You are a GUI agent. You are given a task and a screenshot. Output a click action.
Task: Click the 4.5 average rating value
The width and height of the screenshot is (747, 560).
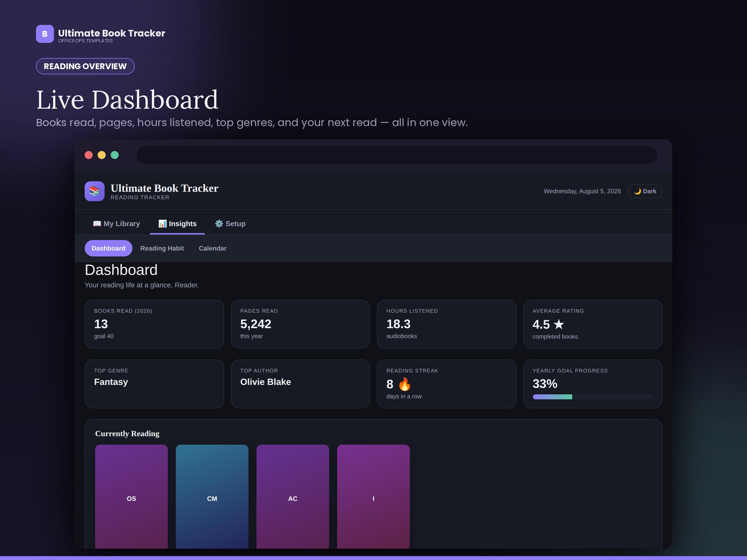541,324
